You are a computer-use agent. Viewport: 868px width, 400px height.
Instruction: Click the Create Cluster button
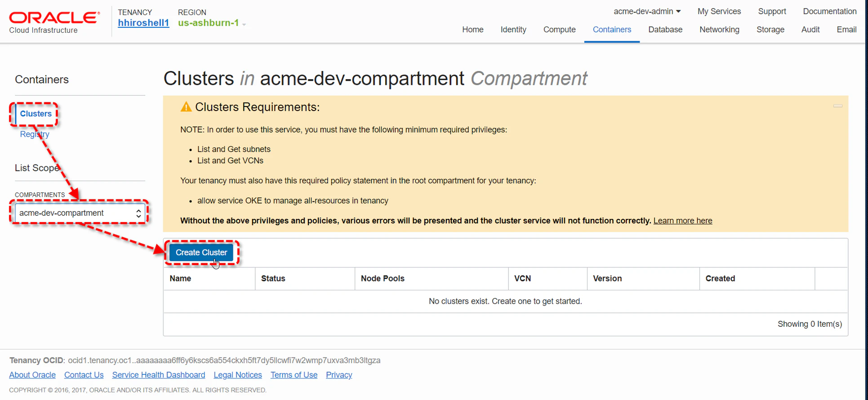point(201,253)
